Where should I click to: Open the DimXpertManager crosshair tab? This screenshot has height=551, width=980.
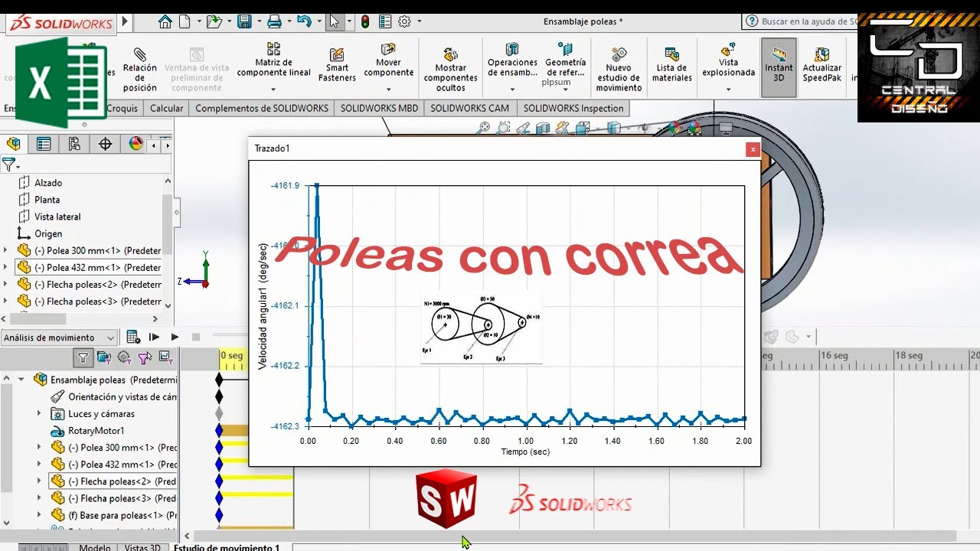[x=106, y=144]
